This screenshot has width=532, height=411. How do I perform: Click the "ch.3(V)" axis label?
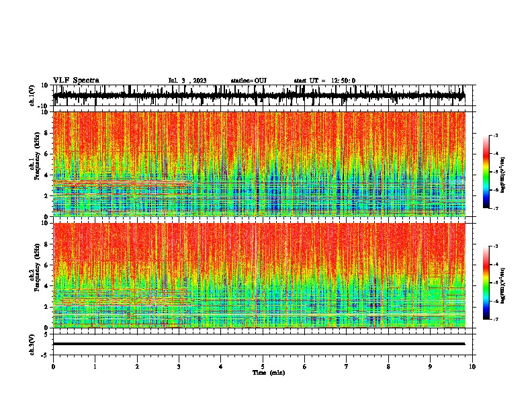pos(32,345)
